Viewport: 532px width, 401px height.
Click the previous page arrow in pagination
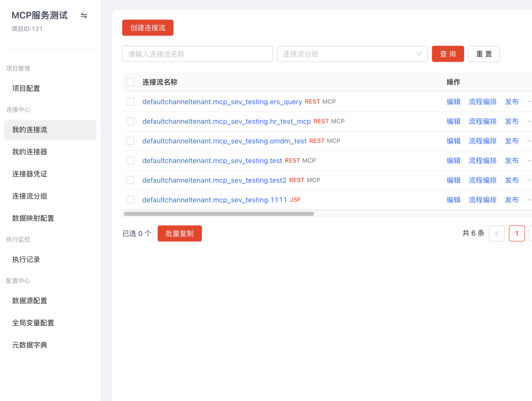click(497, 234)
